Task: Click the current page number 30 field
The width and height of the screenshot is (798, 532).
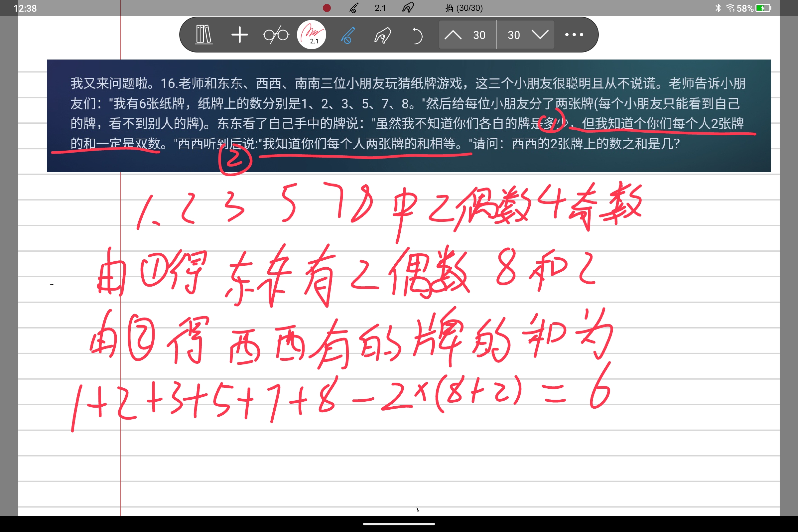Action: pos(479,35)
